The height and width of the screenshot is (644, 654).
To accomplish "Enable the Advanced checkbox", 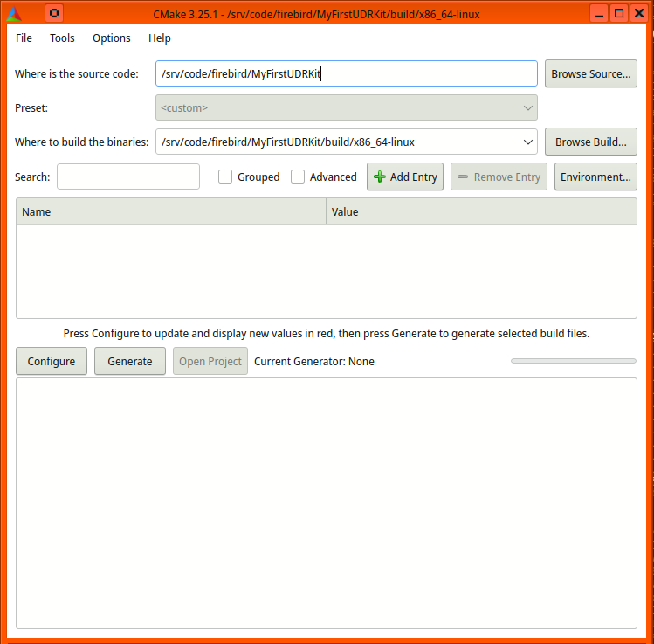I will (x=298, y=177).
